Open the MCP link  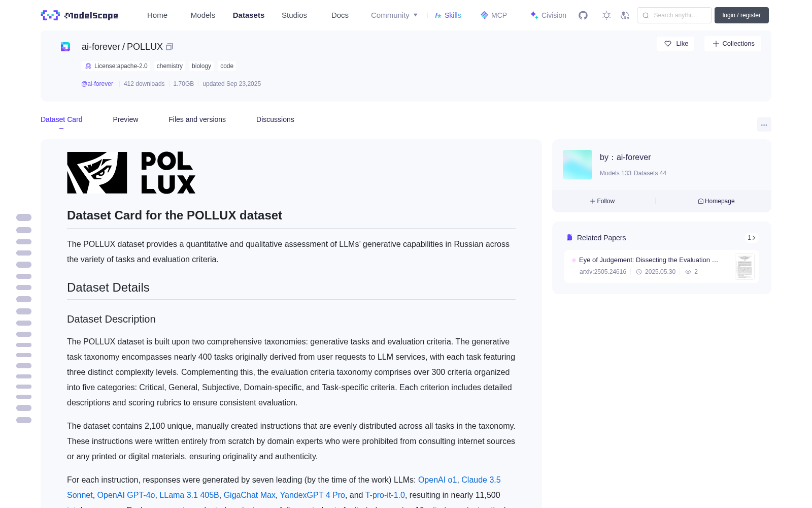493,15
